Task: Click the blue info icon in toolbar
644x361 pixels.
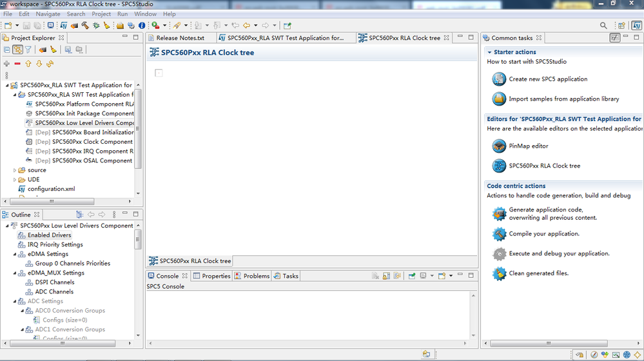Action: click(142, 25)
